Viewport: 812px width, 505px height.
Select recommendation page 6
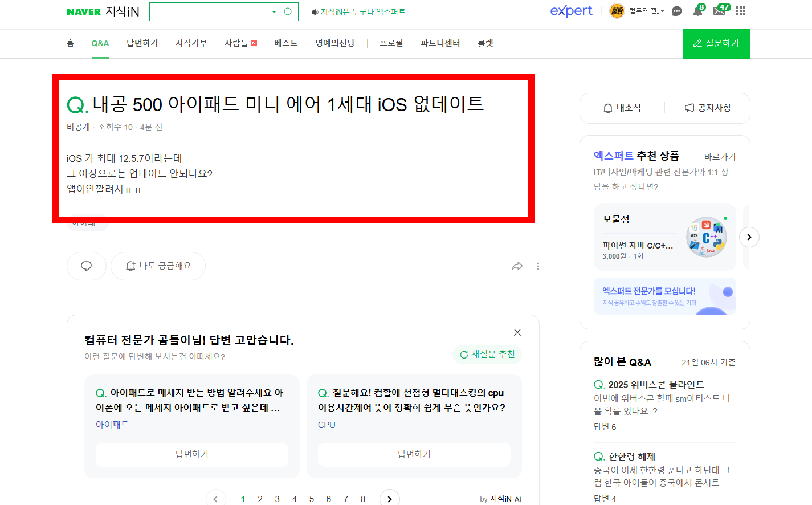pos(328,499)
